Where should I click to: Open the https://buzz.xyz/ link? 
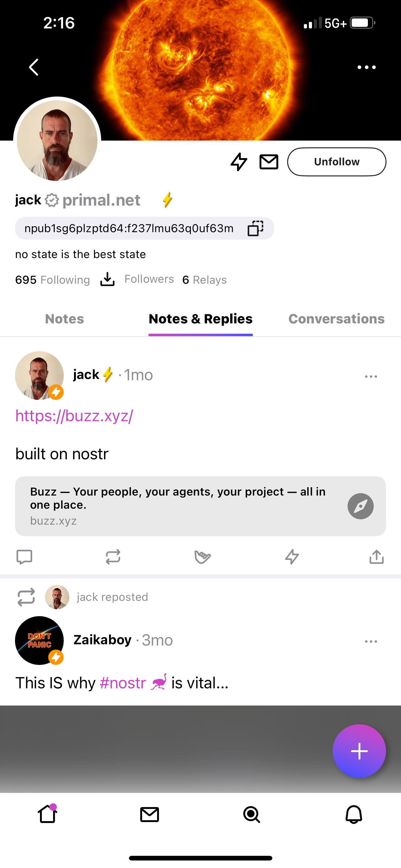(74, 416)
